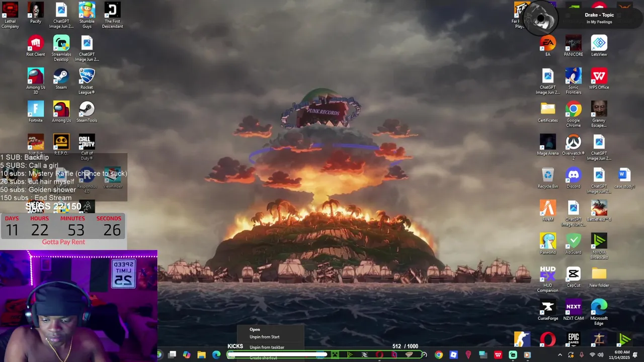The height and width of the screenshot is (362, 644).
Task: Open the notification bell in the tray
Action: click(635, 355)
